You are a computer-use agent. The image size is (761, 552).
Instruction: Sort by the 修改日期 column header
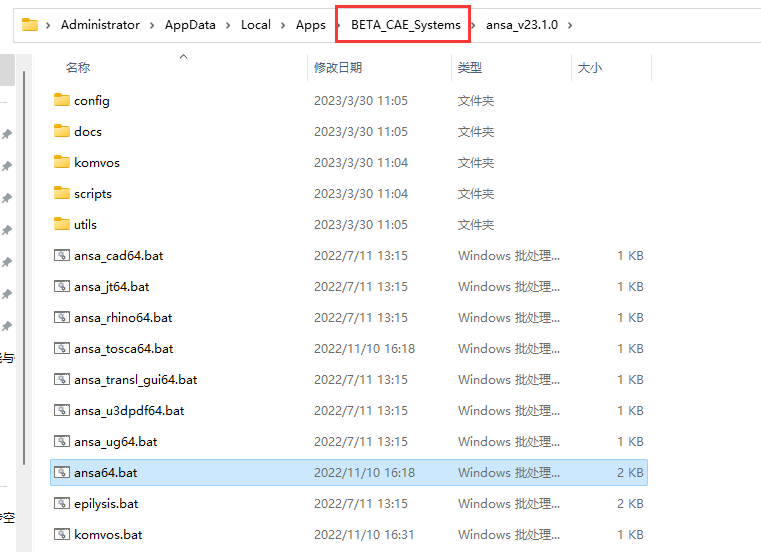pyautogui.click(x=338, y=67)
